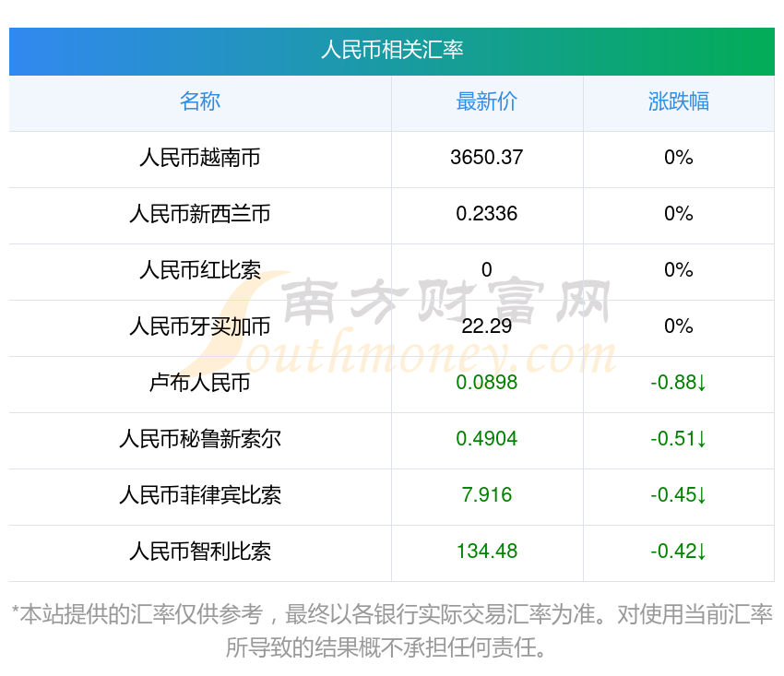This screenshot has width=784, height=676.
Task: Click the 3650.37 price value
Action: (486, 158)
